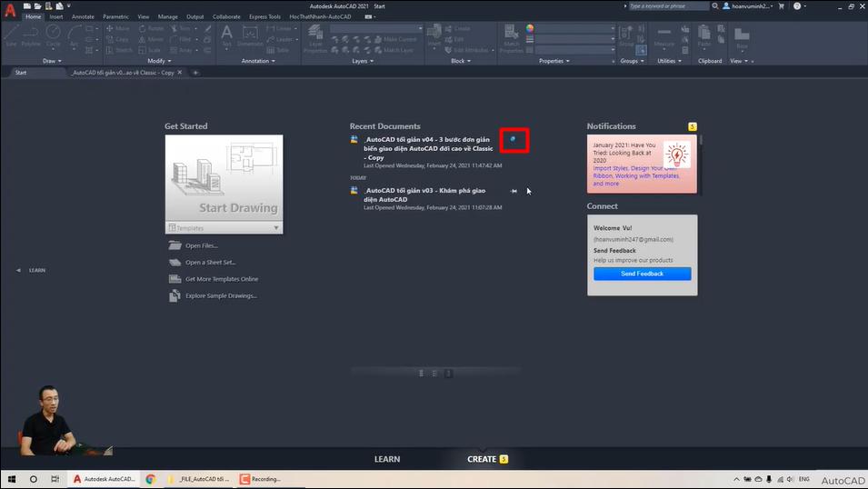The image size is (868, 489).
Task: Open the layer selection combo box
Action: 376,28
